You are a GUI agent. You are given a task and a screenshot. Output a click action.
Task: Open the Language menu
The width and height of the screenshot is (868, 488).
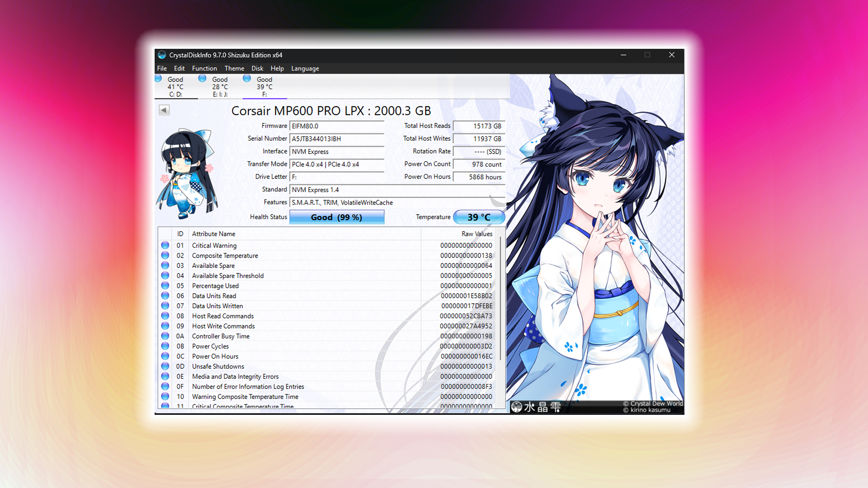[x=305, y=68]
